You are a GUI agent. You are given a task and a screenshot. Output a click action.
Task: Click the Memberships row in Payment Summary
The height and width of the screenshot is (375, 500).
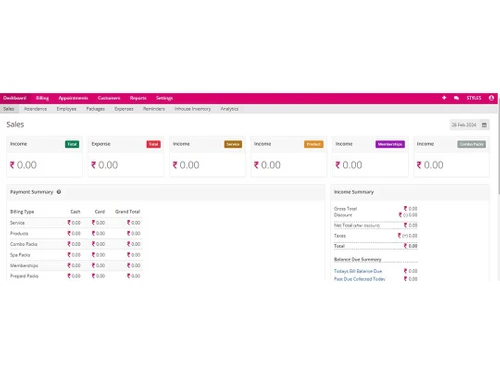[x=76, y=265]
